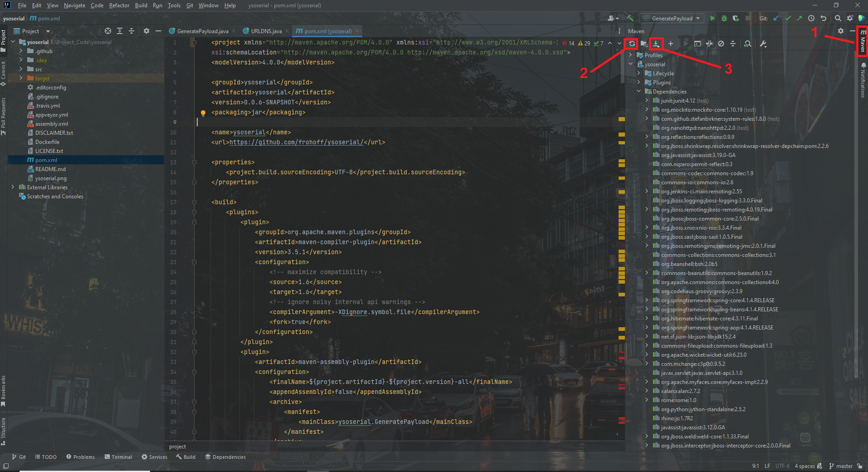Select commons-codec:commons-codec:1.9 dependency
Viewport: 868px width, 472px height.
point(707,173)
